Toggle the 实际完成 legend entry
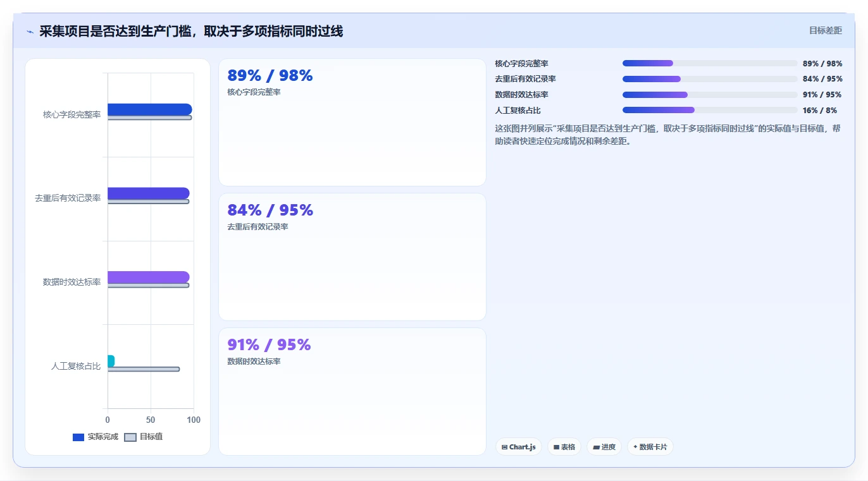 click(96, 437)
